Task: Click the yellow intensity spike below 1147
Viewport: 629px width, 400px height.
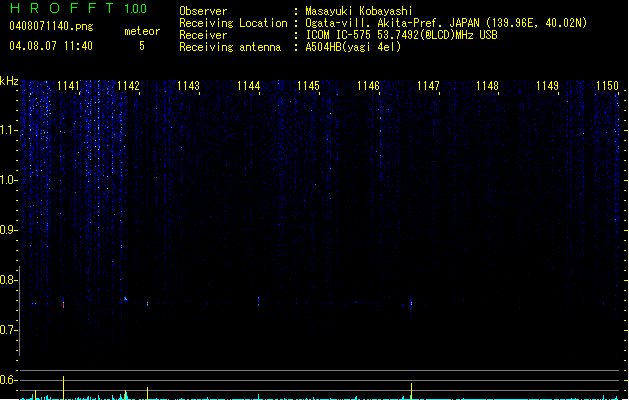Action: (x=411, y=391)
